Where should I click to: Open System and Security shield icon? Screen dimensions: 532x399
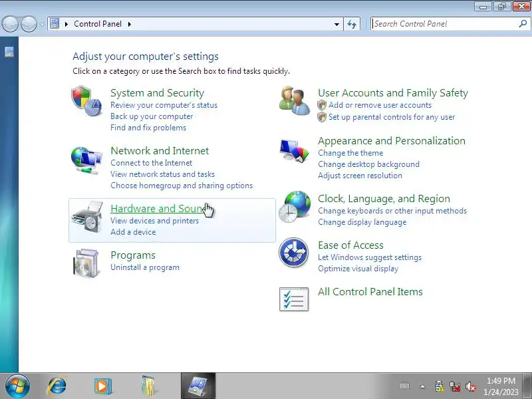point(87,101)
